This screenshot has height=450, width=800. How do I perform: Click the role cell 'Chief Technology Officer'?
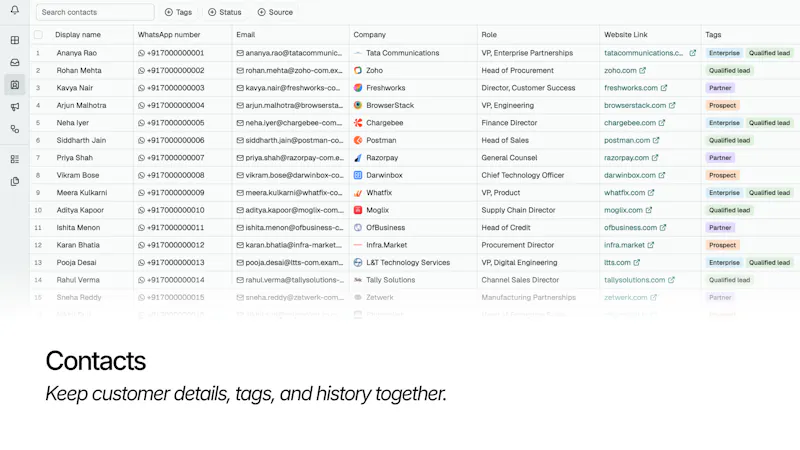coord(522,175)
